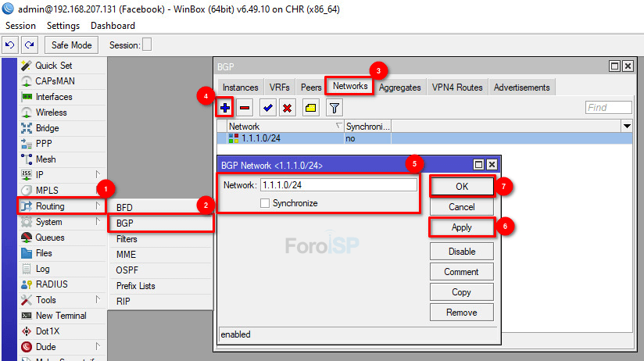This screenshot has width=644, height=361.
Task: Toggle the Session checkbox in toolbar
Action: 147,45
